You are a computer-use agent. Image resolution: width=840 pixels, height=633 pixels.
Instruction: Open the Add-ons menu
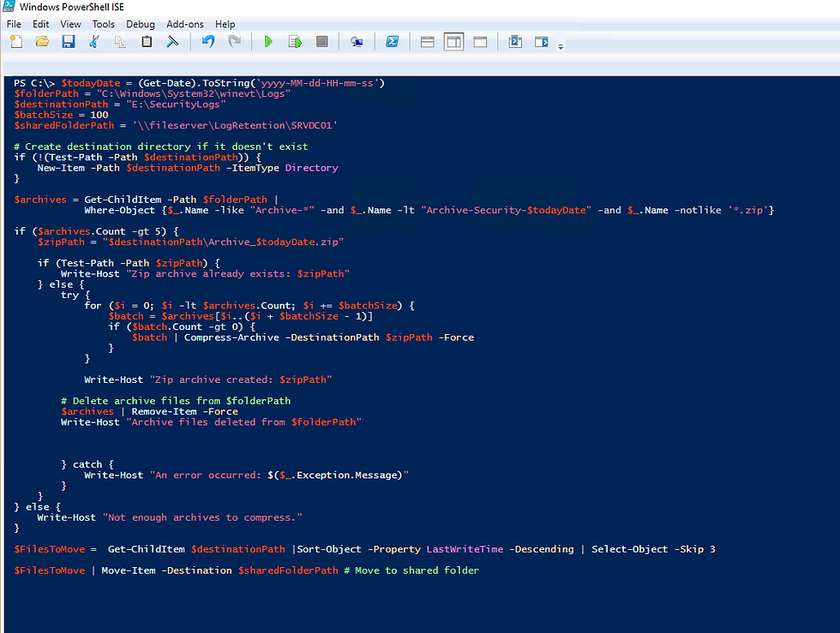pos(185,24)
